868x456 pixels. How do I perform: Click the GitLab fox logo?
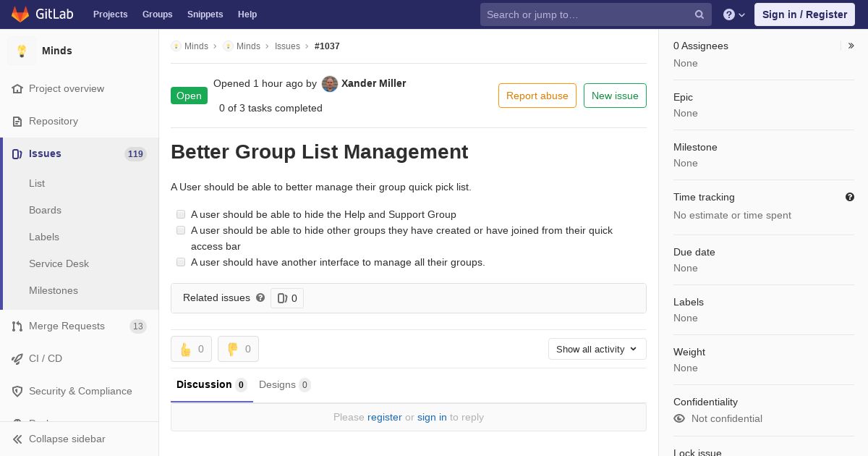point(20,14)
